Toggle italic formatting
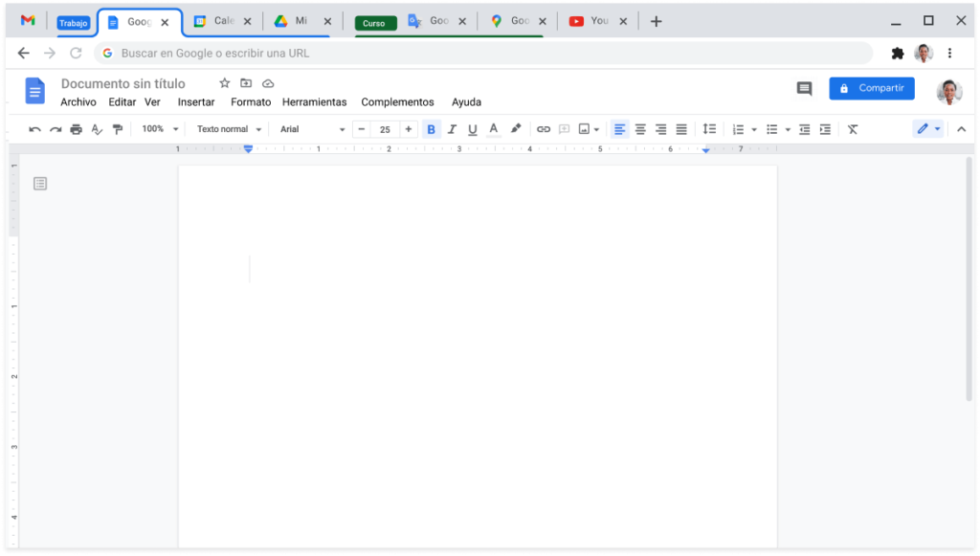Viewport: 980px width, 556px height. pos(452,128)
